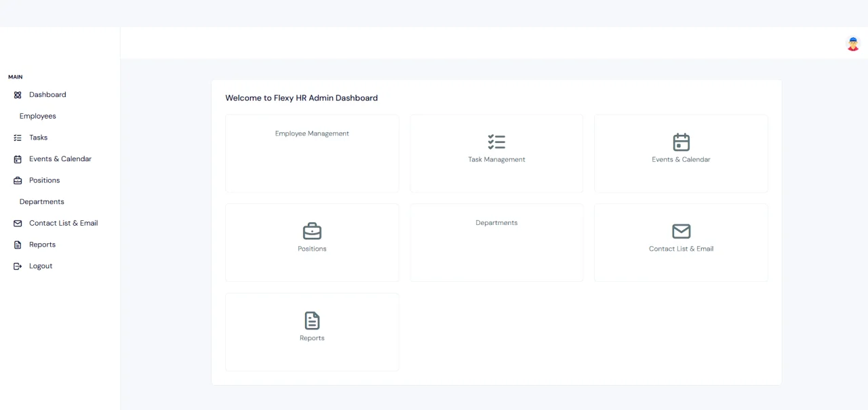The image size is (868, 410).
Task: Open Dashboard from the sidebar menu
Action: click(47, 95)
